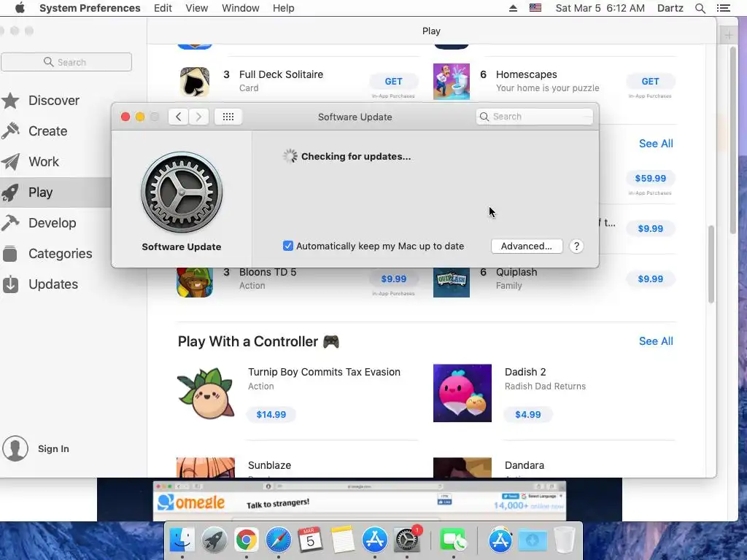This screenshot has width=747, height=560.
Task: Click Bloons TD 5 app icon
Action: point(194,282)
